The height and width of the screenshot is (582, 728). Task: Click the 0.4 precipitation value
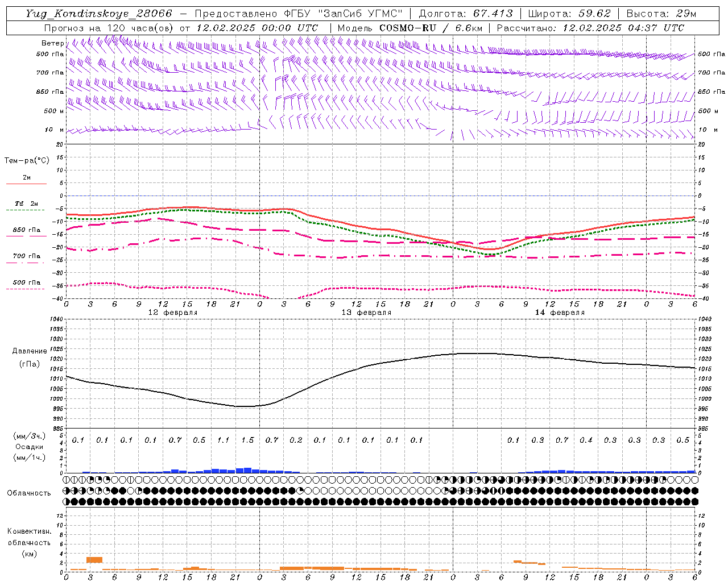click(586, 440)
